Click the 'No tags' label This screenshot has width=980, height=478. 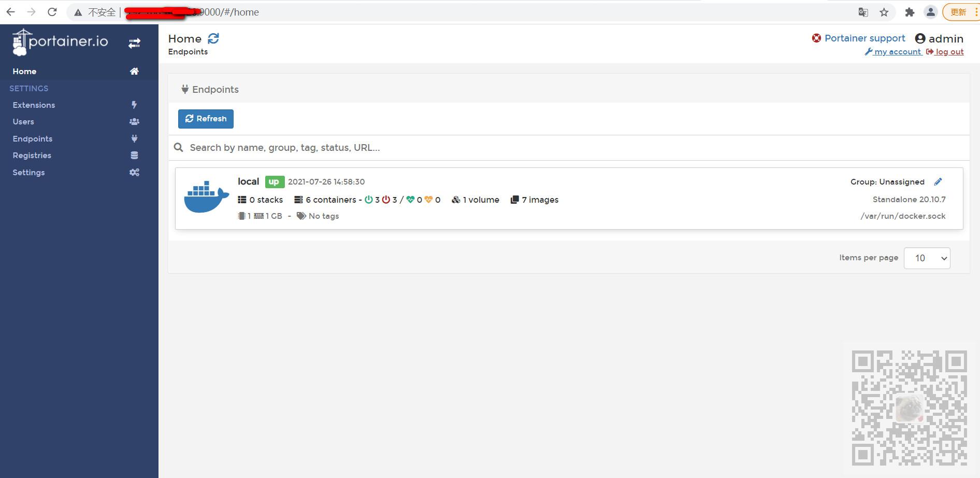click(x=324, y=216)
